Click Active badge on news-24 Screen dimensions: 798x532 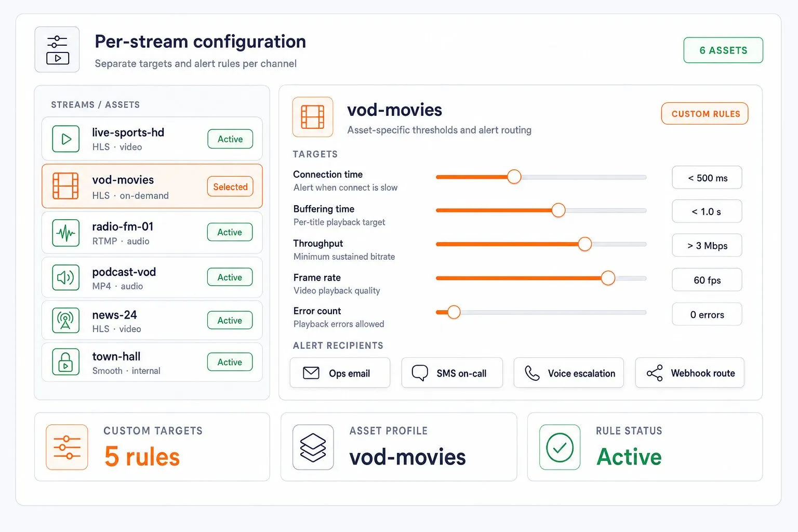click(230, 320)
